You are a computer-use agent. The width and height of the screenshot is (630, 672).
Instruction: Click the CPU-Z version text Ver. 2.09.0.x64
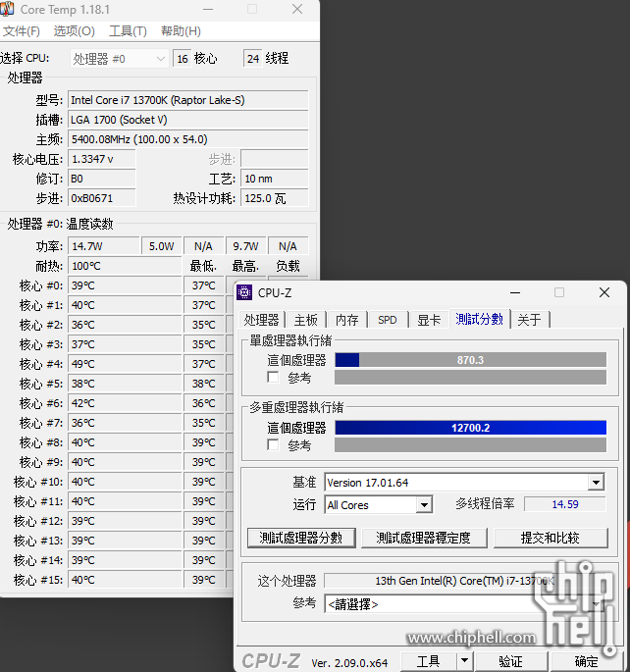349,663
